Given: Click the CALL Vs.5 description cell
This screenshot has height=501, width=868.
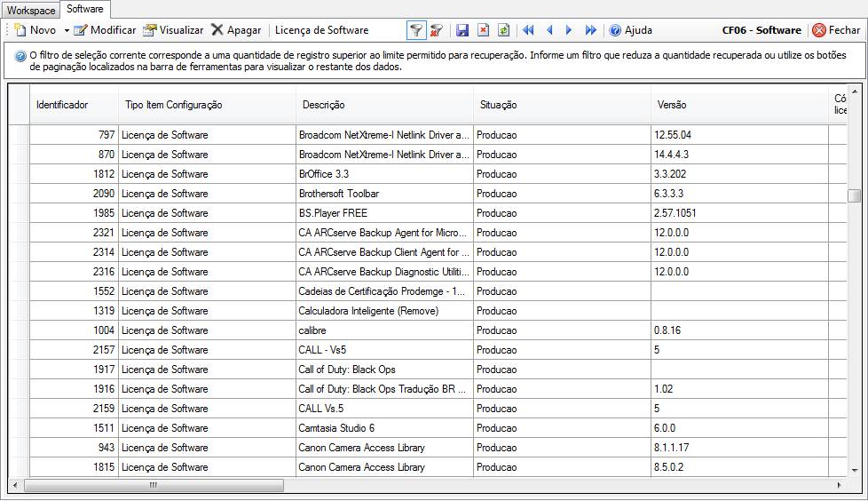Looking at the screenshot, I should point(384,408).
